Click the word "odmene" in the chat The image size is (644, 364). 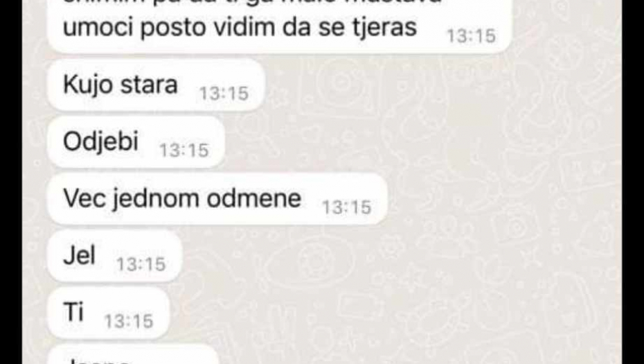point(254,199)
